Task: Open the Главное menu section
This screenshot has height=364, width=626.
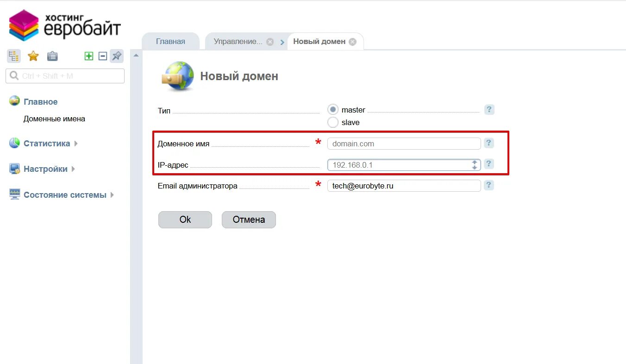Action: click(41, 101)
